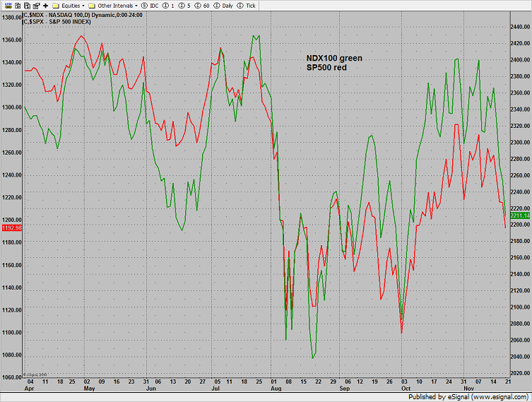Viewport: 532px width, 402px height.
Task: Click the second chart toolbar icon
Action: (x=16, y=5)
